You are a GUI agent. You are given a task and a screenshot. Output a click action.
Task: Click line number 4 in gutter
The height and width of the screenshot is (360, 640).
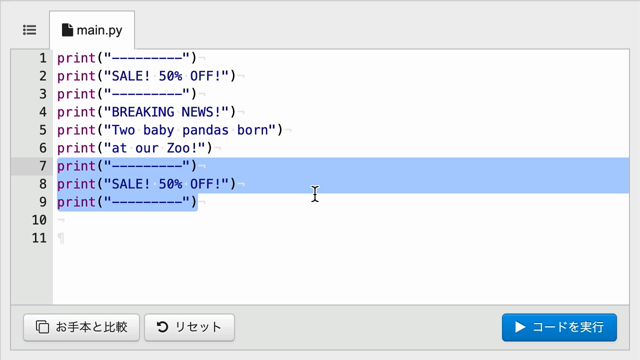point(43,112)
